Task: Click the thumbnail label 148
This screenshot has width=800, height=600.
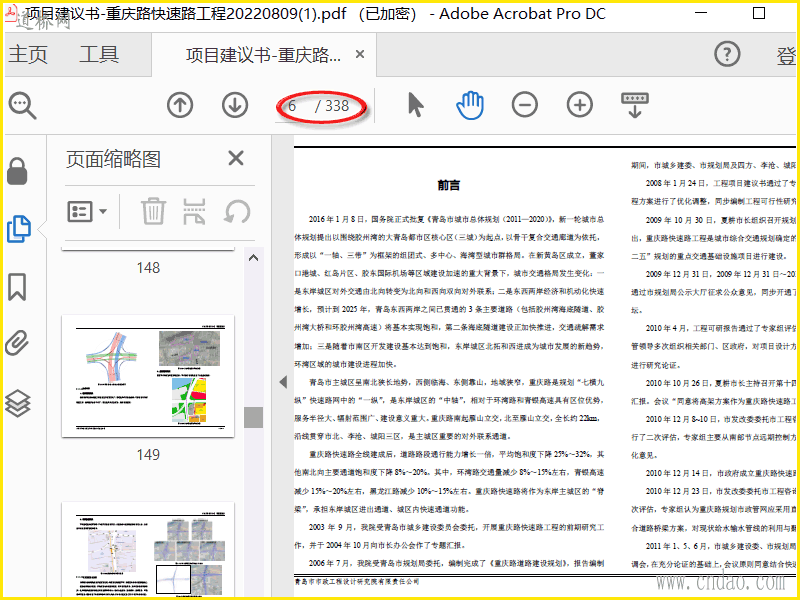Action: click(x=148, y=267)
